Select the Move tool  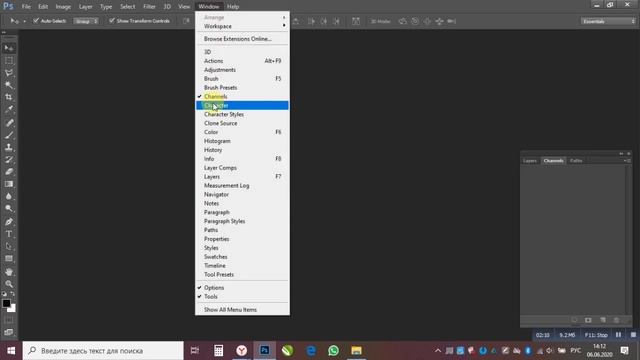tap(9, 48)
